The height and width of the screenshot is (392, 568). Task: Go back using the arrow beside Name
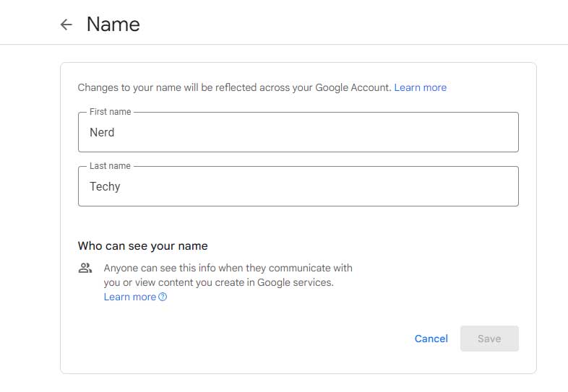click(66, 25)
